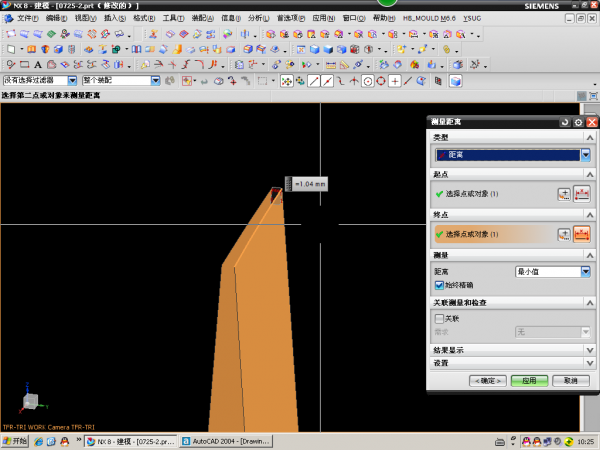Select the rectangle sketch tool icon
Screen dimensions: 600x450
tap(24, 65)
